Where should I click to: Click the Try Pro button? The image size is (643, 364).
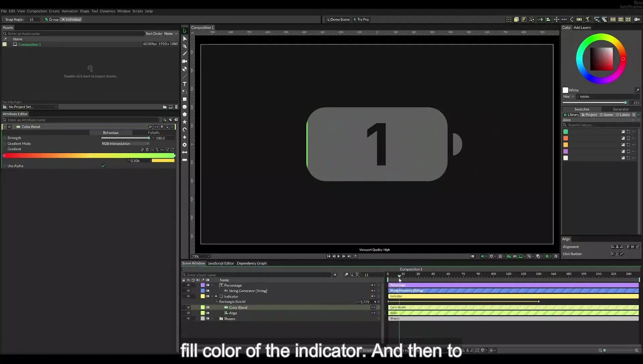[x=361, y=19]
